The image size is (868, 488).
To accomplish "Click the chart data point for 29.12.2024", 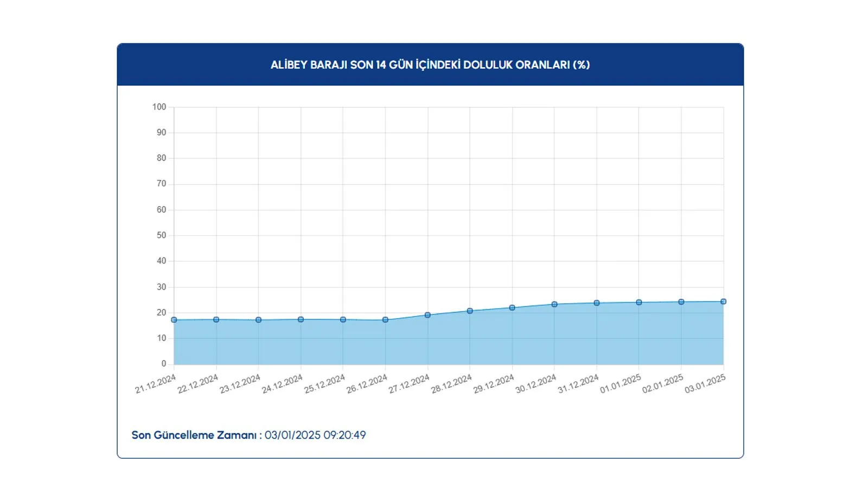I will 512,308.
